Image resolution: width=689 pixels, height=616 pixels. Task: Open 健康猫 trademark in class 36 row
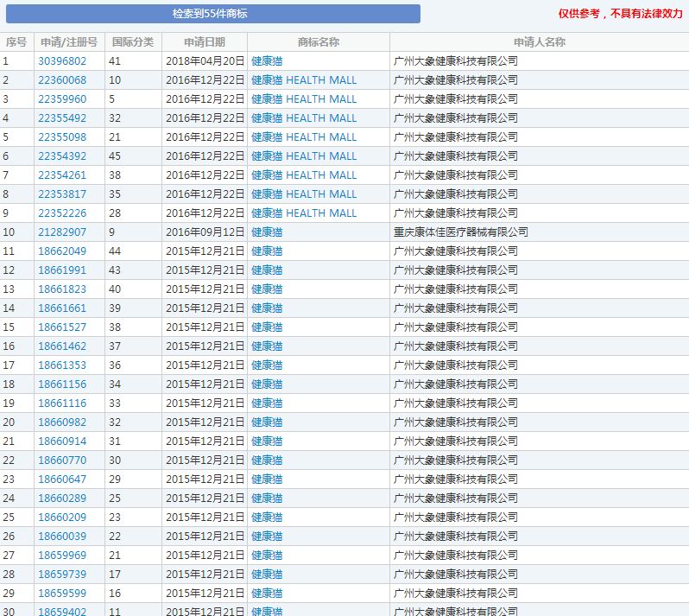[267, 365]
